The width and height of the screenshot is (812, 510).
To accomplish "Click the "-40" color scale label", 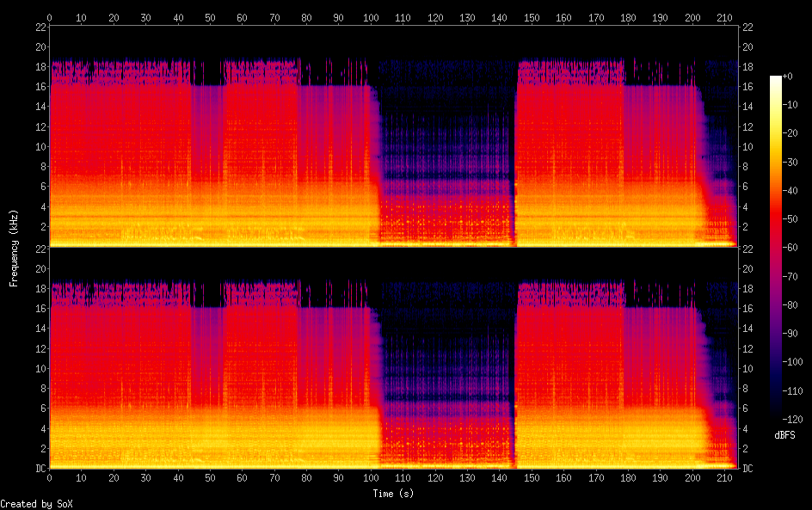I will 790,191.
